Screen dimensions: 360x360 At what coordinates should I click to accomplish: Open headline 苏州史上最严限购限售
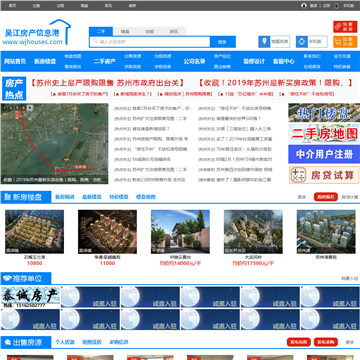[x=108, y=83]
